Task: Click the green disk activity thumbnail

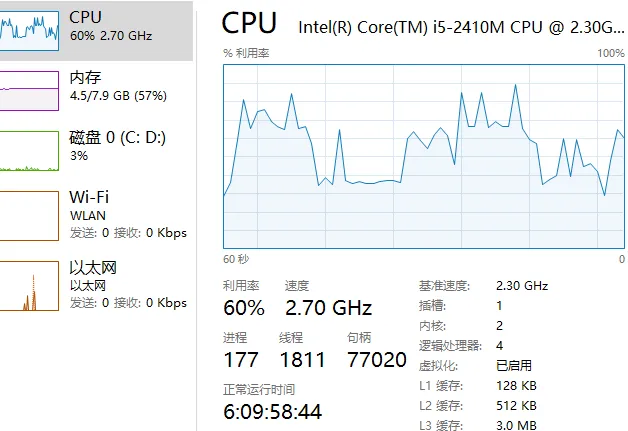Action: coord(29,151)
